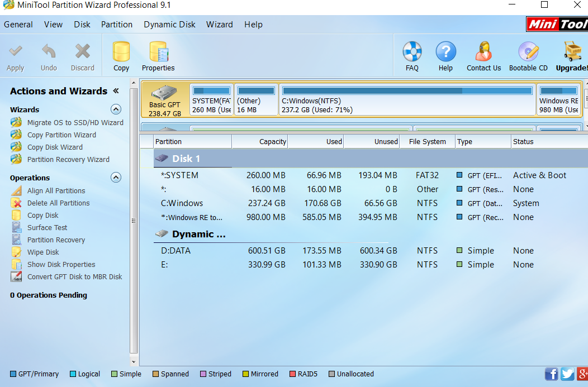Image resolution: width=588 pixels, height=387 pixels.
Task: Click the Upgrade shopping cart icon
Action: [572, 51]
